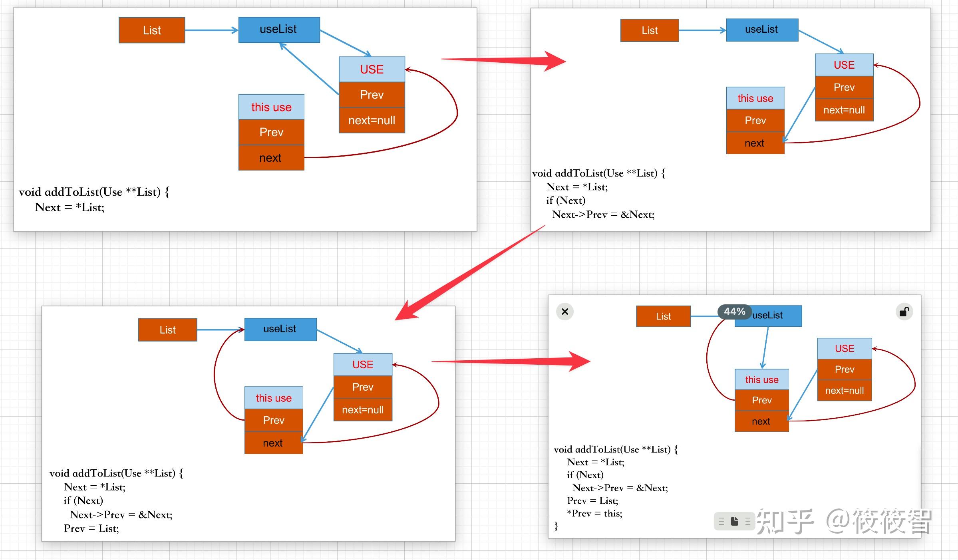Image resolution: width=958 pixels, height=560 pixels.
Task: Click the large 'next=null' box in the first step diagram
Action: click(x=372, y=120)
